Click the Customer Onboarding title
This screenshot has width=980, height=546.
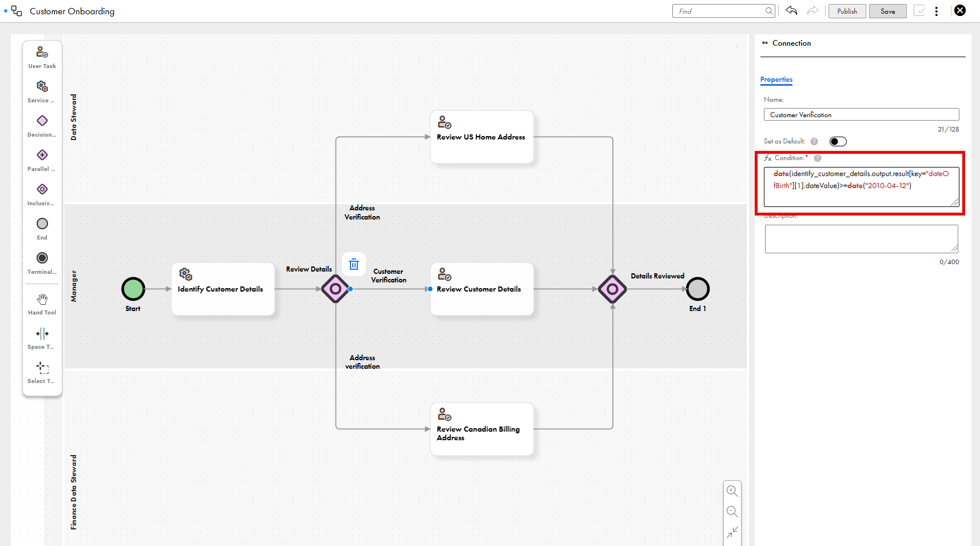click(x=72, y=11)
